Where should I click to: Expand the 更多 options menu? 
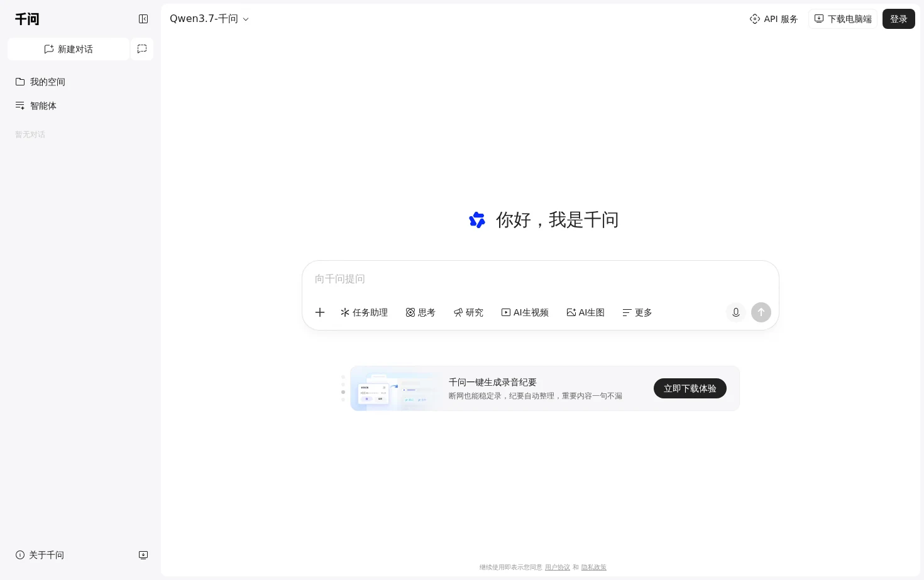[637, 312]
